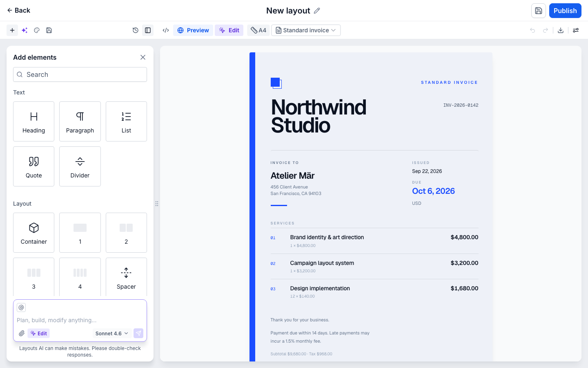The image size is (588, 368).
Task: Click the undo arrow
Action: (x=532, y=30)
